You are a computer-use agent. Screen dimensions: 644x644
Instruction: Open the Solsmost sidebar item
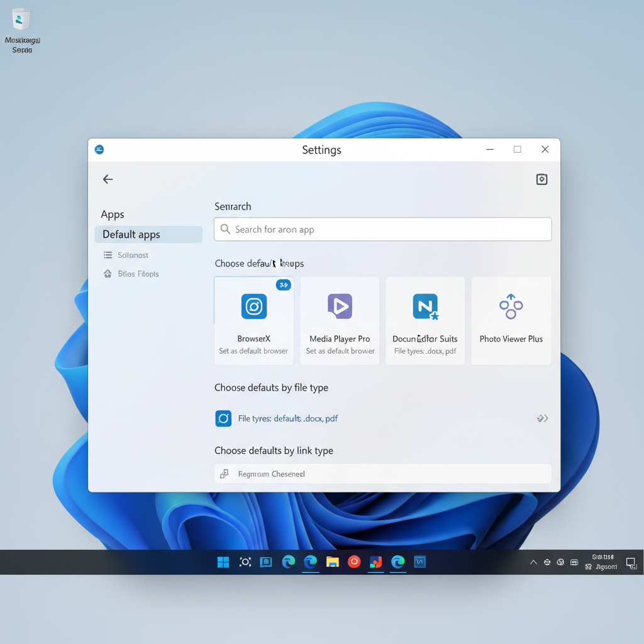pyautogui.click(x=133, y=255)
